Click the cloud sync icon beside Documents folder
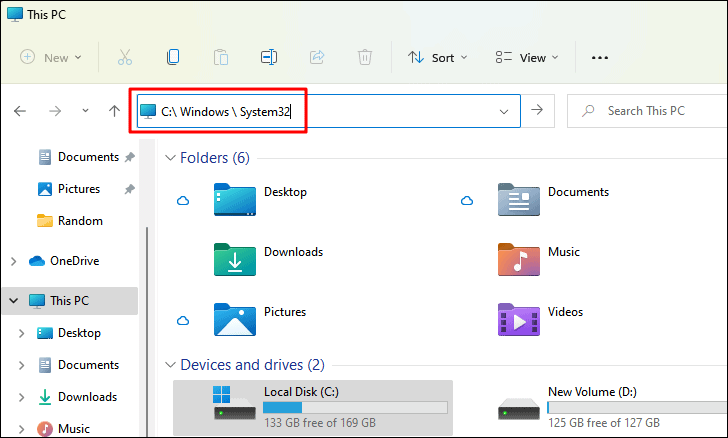The width and height of the screenshot is (728, 438). [x=467, y=201]
